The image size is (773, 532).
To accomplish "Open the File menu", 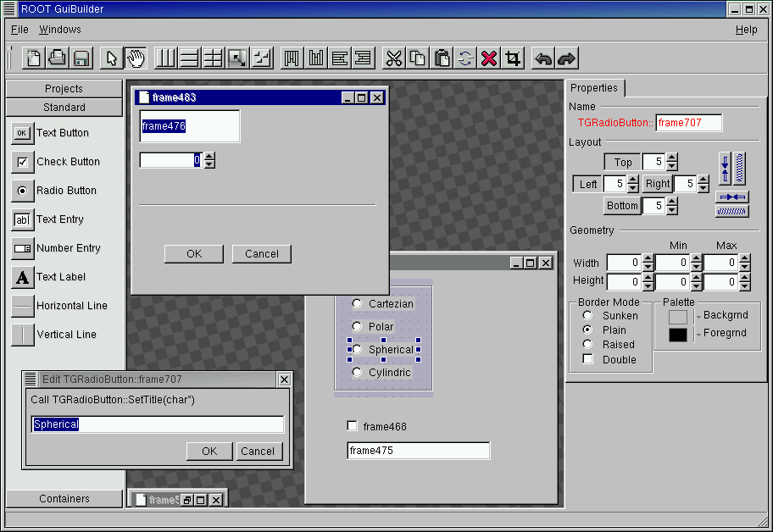I will click(19, 30).
